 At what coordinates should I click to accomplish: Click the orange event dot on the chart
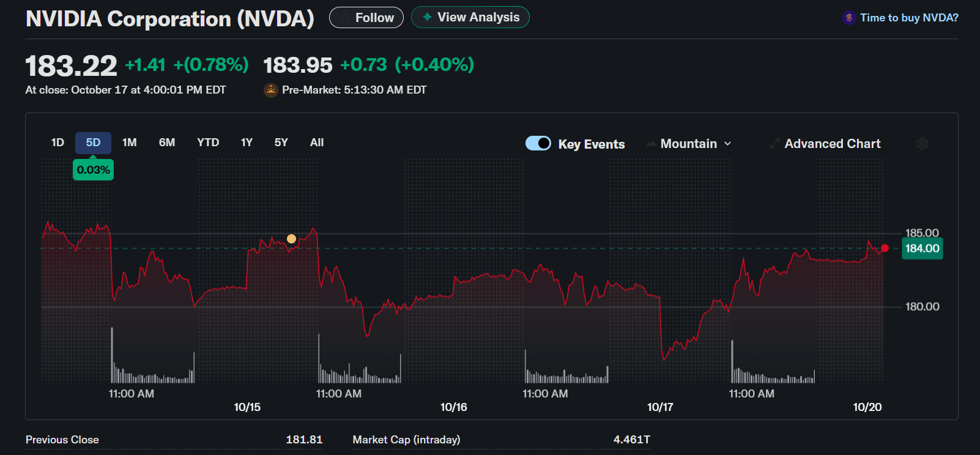[x=291, y=239]
